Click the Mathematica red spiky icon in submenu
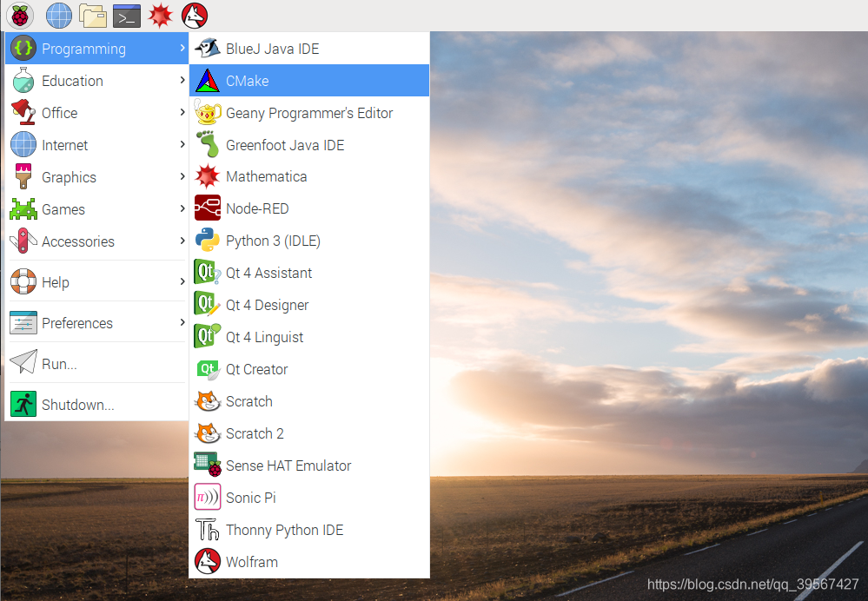Image resolution: width=868 pixels, height=601 pixels. coord(208,176)
